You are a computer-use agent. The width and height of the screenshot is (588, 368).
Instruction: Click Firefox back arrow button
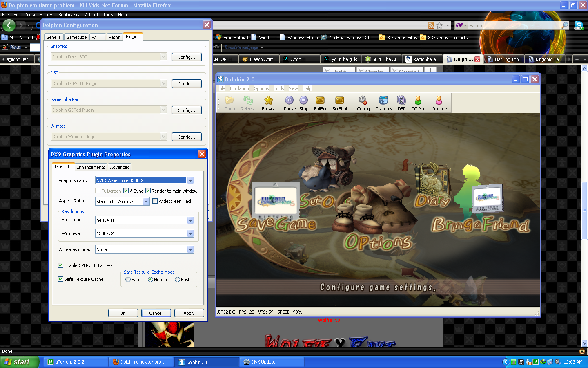[x=9, y=25]
